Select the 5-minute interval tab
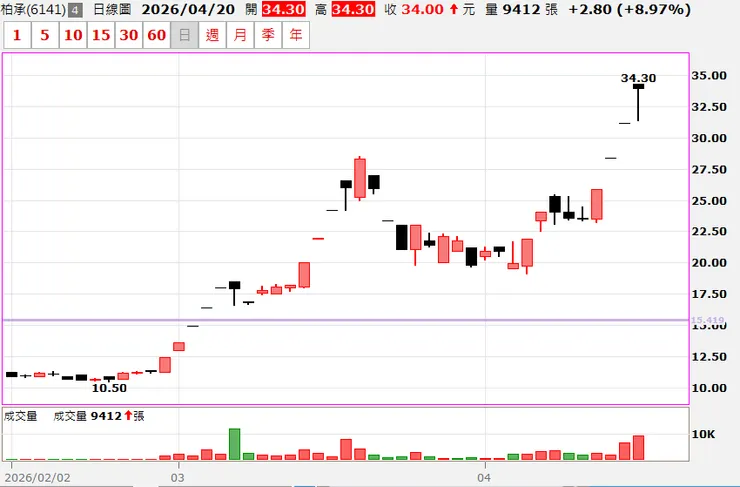The image size is (740, 487). (45, 35)
